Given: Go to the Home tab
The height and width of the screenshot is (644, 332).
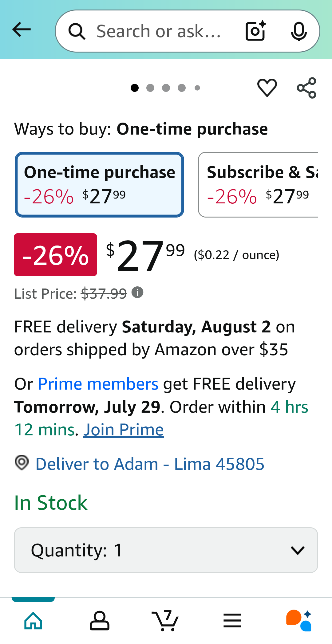Looking at the screenshot, I should 33,621.
